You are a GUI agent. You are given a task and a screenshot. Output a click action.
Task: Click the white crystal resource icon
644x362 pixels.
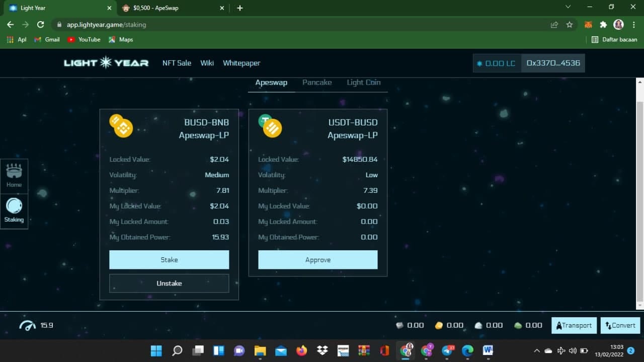point(478,325)
